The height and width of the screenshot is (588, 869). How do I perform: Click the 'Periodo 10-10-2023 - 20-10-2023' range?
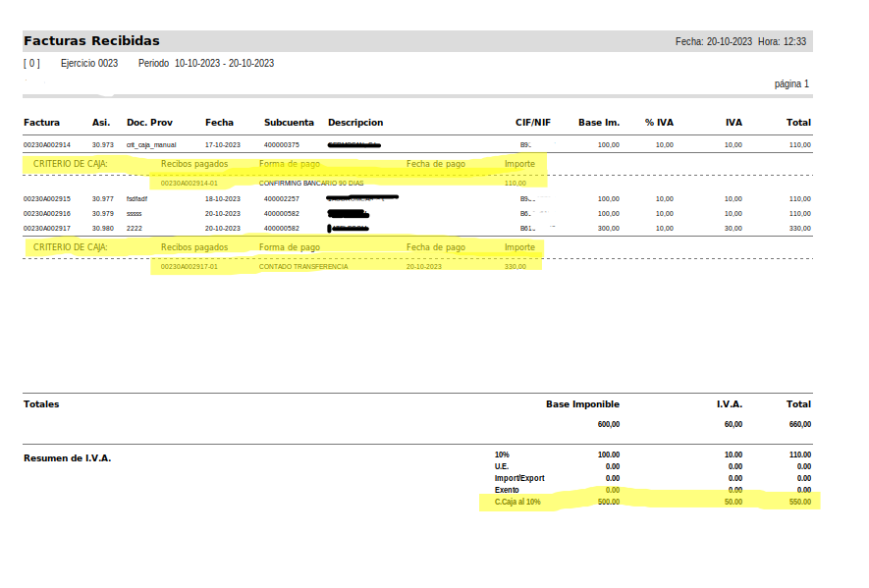[206, 63]
